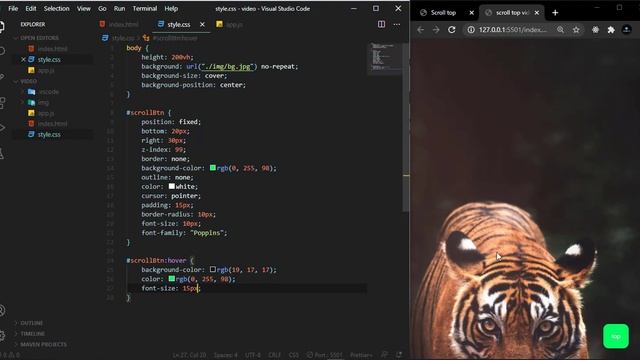This screenshot has height=360, width=640.
Task: Expand the img folder
Action: point(39,102)
